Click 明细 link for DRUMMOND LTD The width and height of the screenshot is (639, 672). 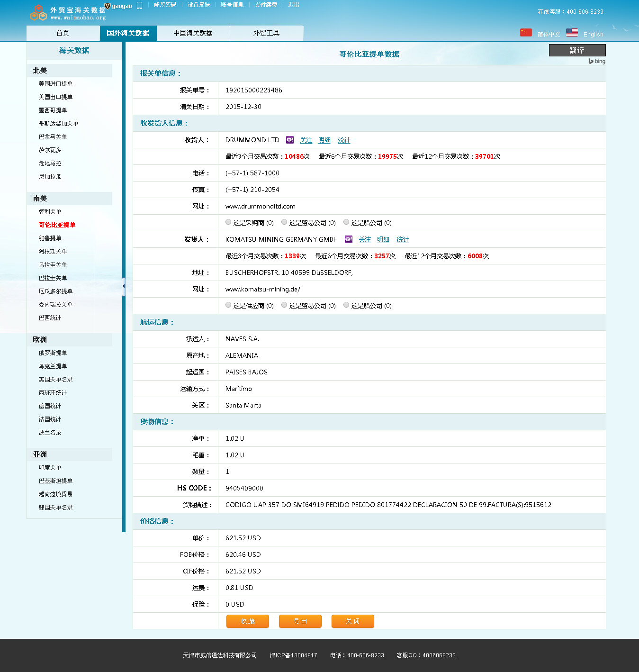[x=324, y=140]
